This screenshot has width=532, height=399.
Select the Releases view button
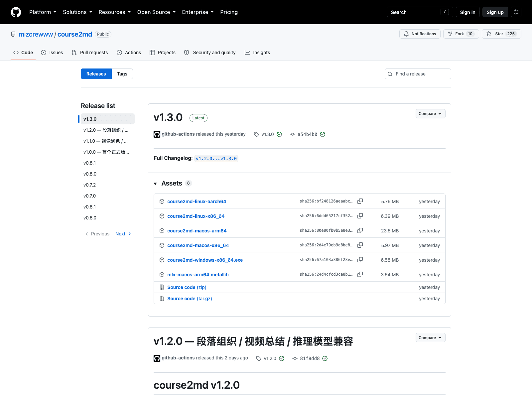click(96, 74)
